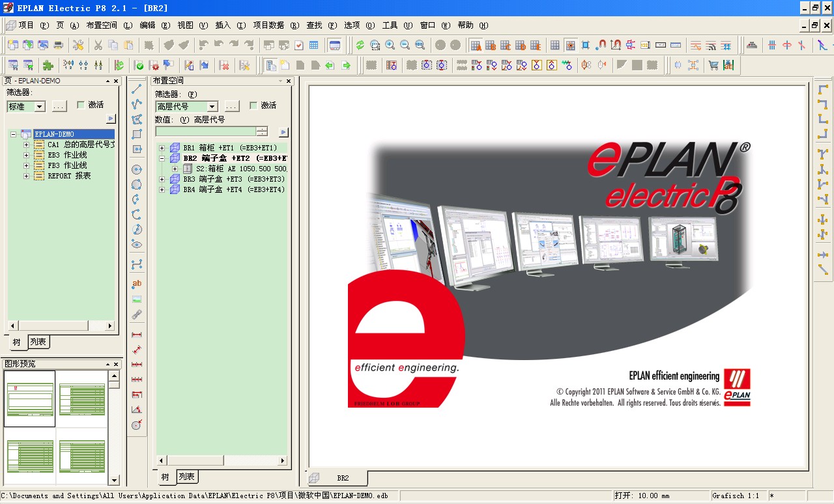Open the 高层代号 filter dropdown

[212, 106]
